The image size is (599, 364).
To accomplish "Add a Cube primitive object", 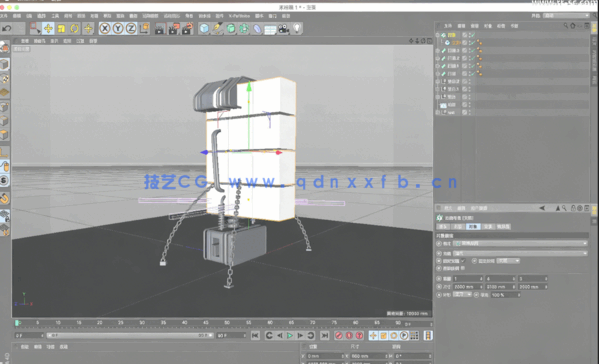I will pos(204,29).
